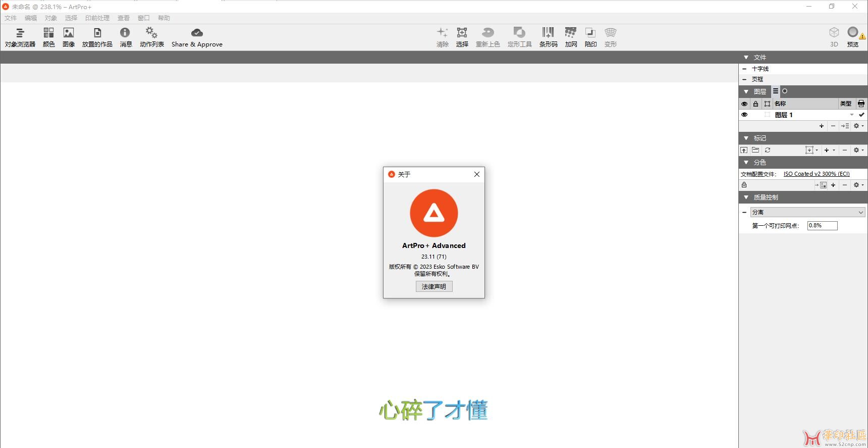The height and width of the screenshot is (448, 868).
Task: Add a new layer with the plus icon
Action: 822,126
